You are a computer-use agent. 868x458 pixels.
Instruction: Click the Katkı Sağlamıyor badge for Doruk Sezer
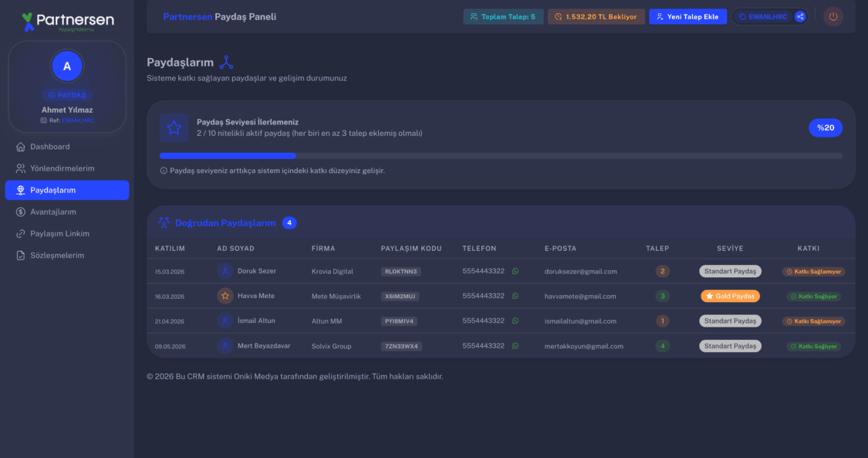[814, 271]
